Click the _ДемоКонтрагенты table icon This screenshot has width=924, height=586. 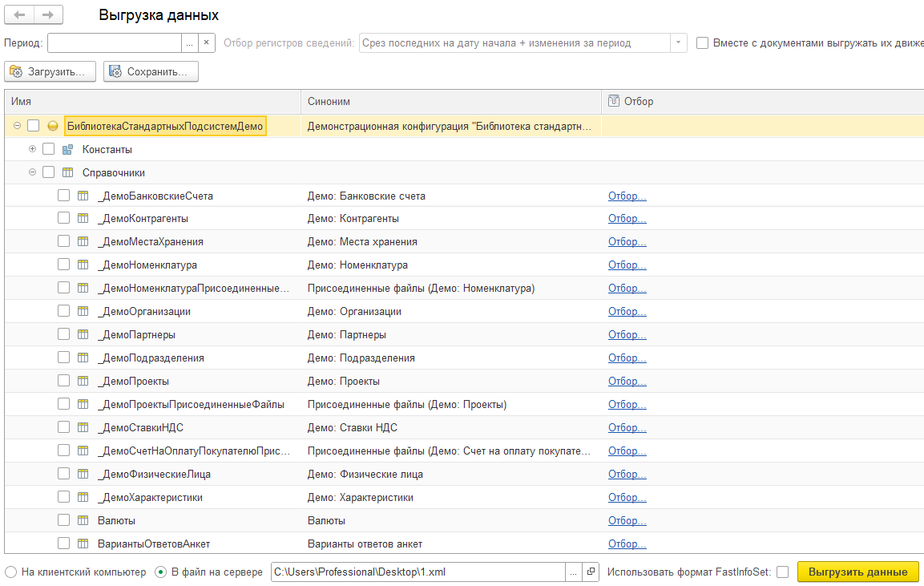(x=83, y=219)
